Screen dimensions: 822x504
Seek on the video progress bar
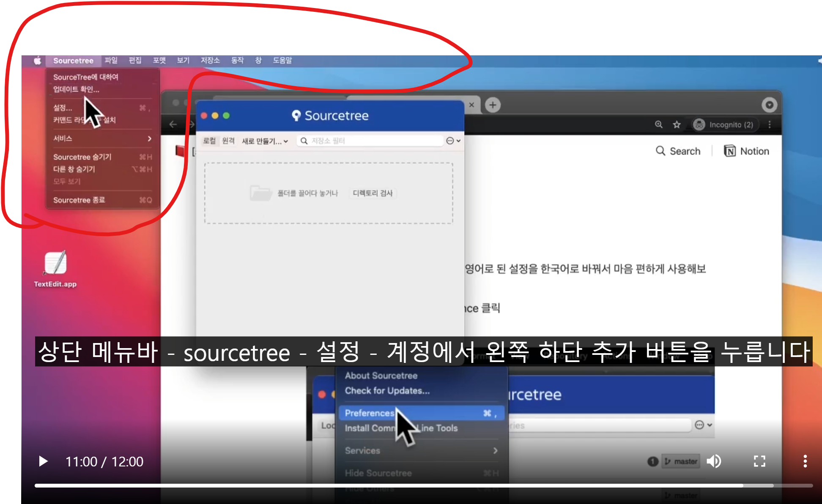coord(423,486)
